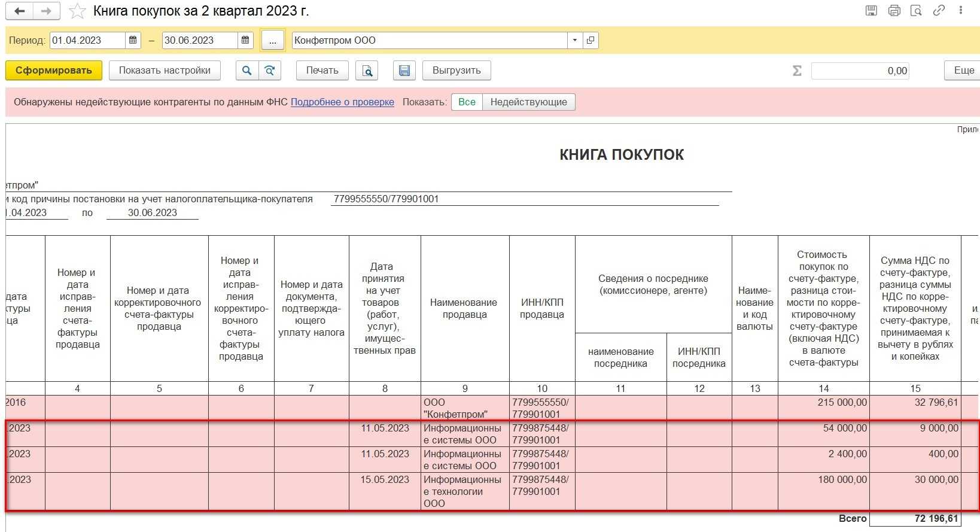Get link via chain icon
This screenshot has width=980, height=532.
tap(939, 11)
